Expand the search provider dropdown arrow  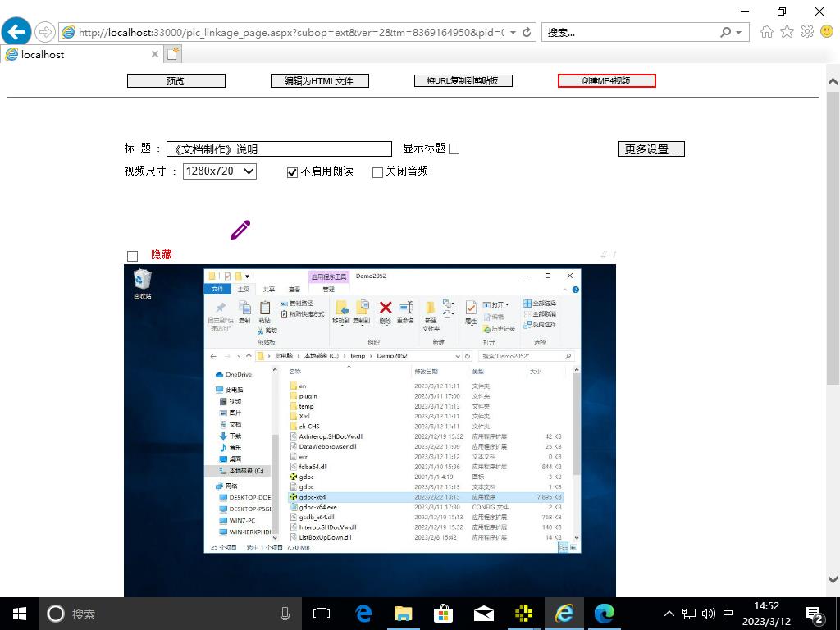(739, 33)
